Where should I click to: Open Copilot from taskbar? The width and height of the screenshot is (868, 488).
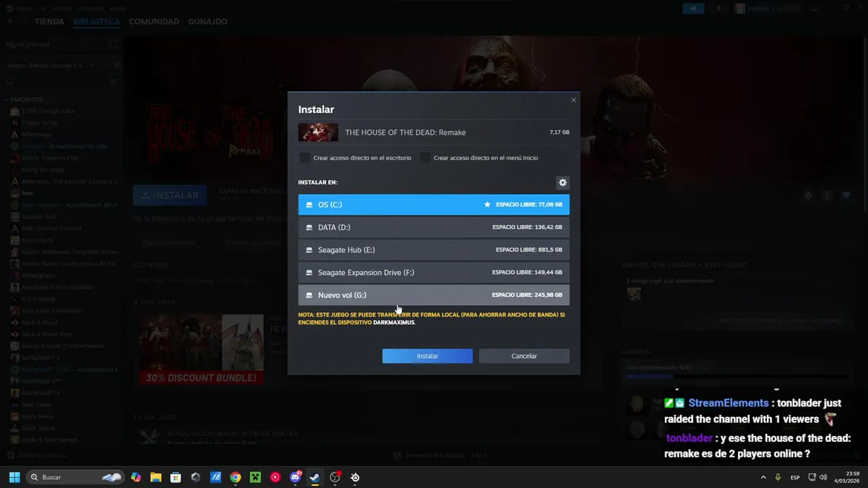136,477
